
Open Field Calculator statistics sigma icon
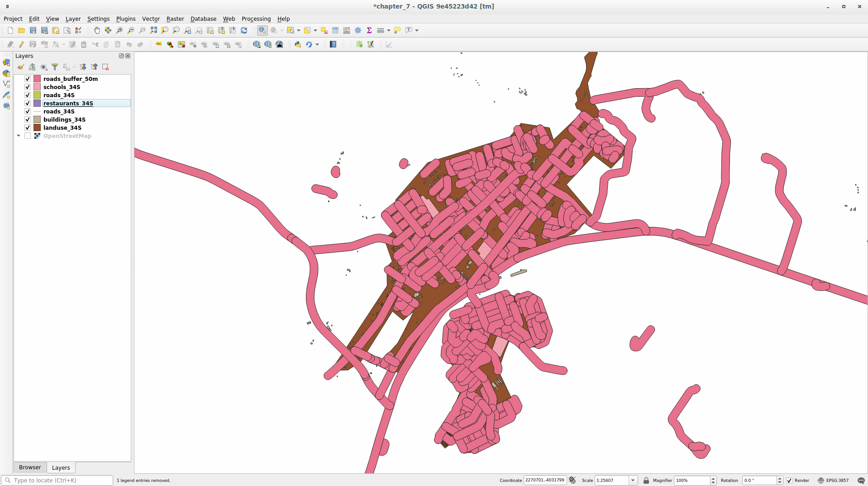point(369,30)
